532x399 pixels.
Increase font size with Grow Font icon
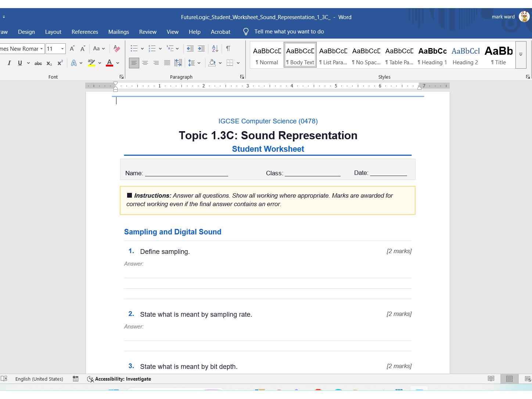tap(72, 48)
